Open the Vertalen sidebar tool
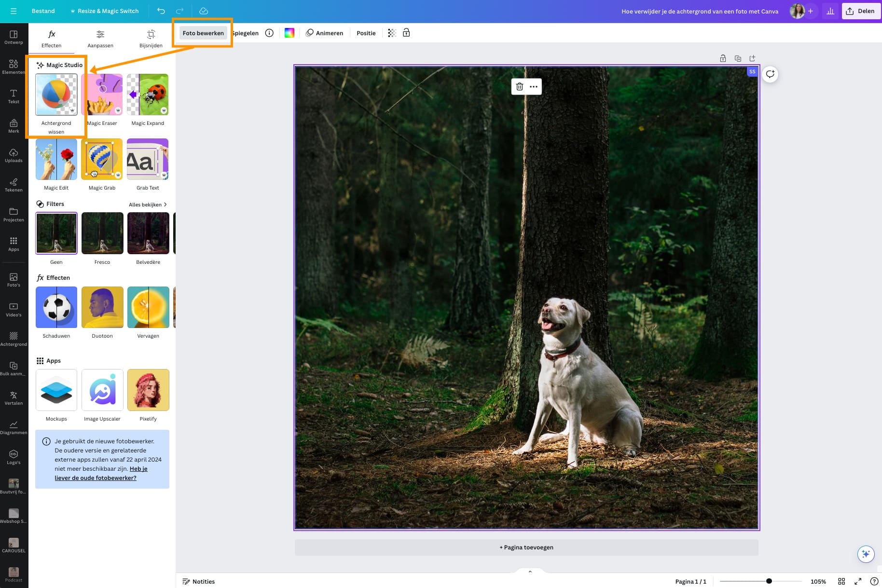 [x=14, y=398]
